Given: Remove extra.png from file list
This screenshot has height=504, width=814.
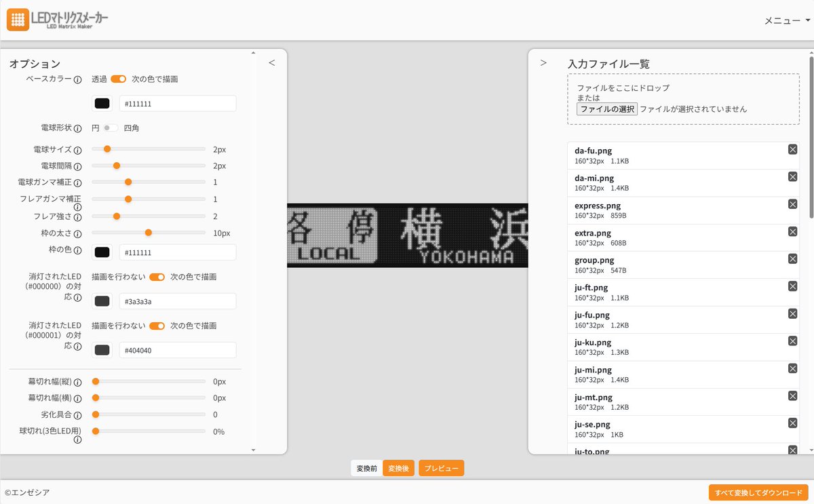Looking at the screenshot, I should tap(792, 231).
